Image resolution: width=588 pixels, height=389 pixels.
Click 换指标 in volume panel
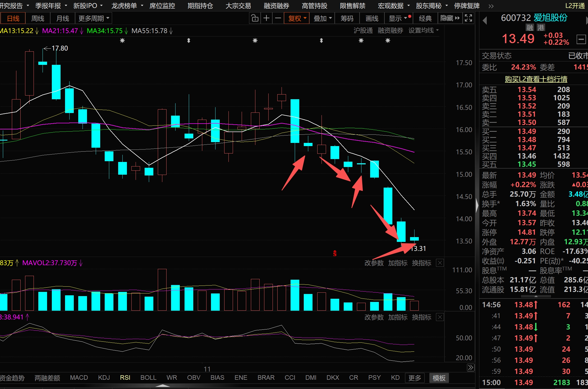(x=421, y=263)
